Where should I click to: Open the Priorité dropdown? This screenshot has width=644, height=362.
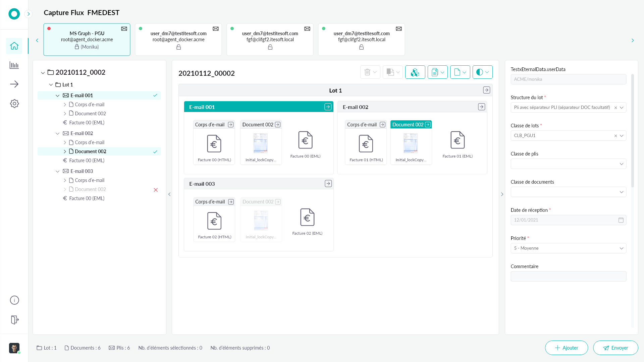(x=568, y=248)
